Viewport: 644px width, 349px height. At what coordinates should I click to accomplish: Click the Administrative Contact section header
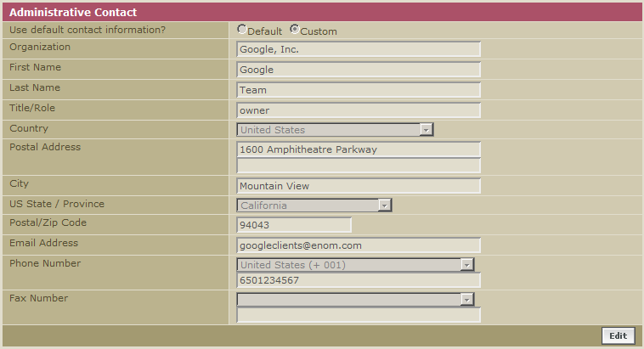click(72, 13)
